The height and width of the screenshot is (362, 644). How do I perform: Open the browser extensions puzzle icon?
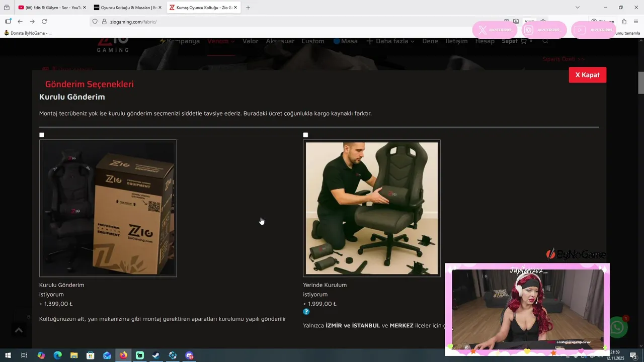click(624, 22)
